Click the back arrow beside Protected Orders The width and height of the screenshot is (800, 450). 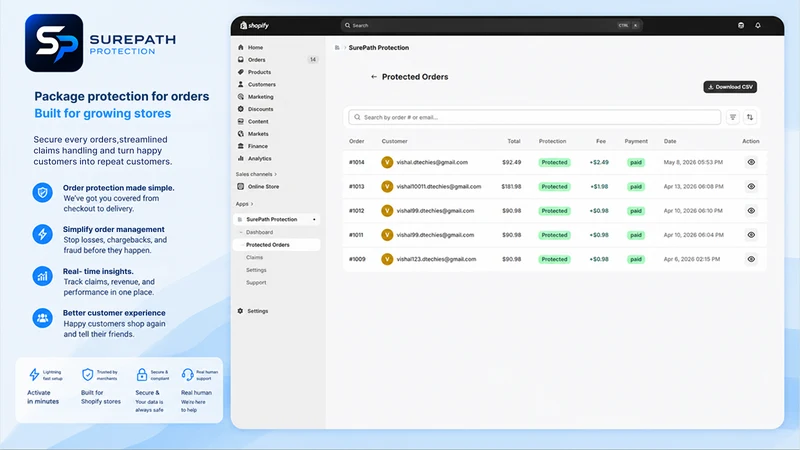374,77
